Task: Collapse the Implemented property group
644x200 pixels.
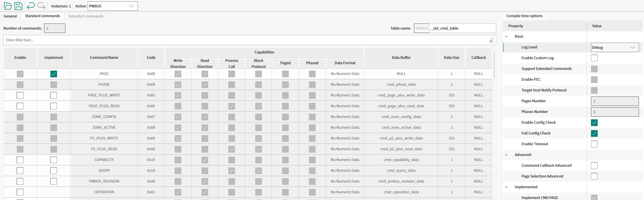Action: click(506, 187)
